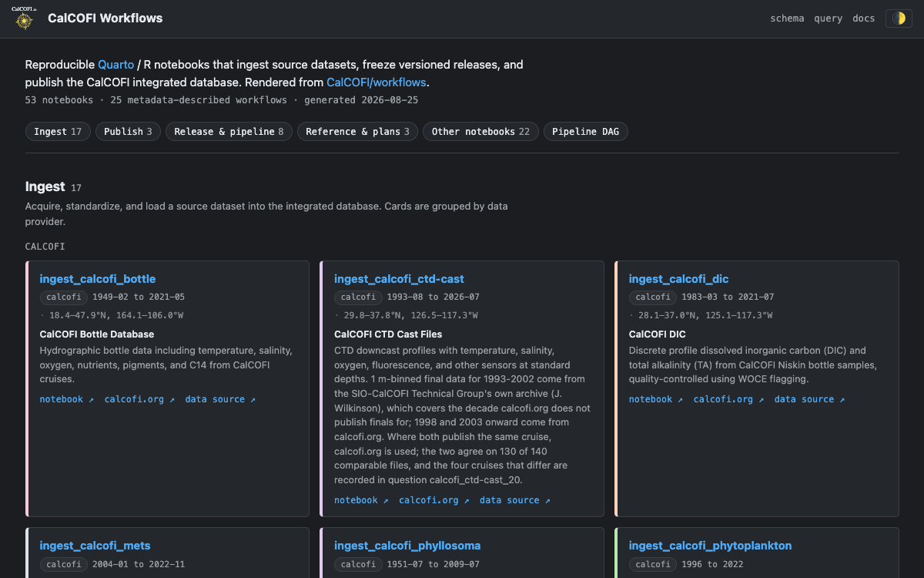Jump to Release & pipeline 8 chip
Viewport: 924px width, 578px height.
[x=229, y=132]
